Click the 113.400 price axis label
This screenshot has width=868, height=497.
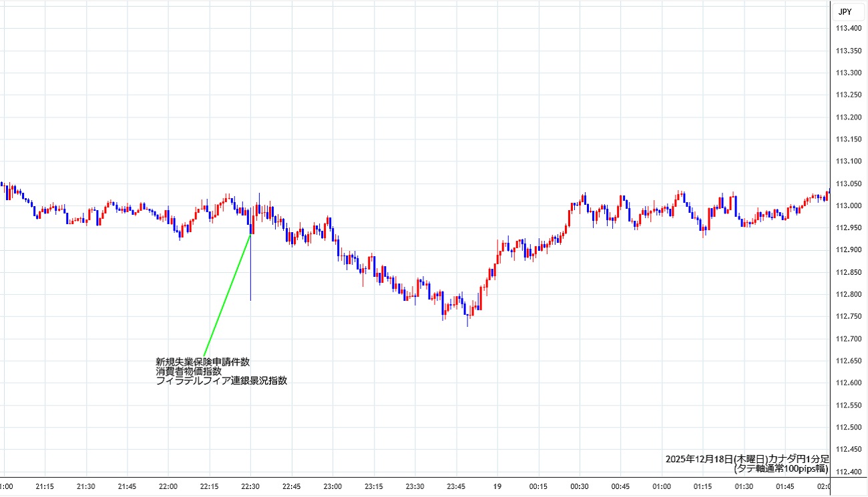point(849,28)
